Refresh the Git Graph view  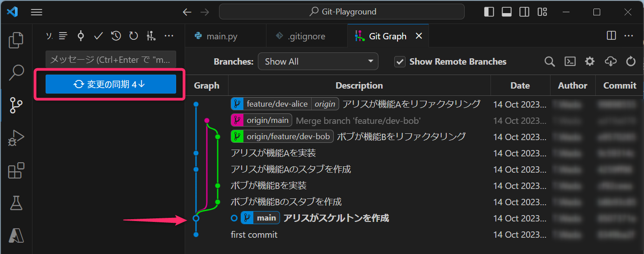(631, 62)
